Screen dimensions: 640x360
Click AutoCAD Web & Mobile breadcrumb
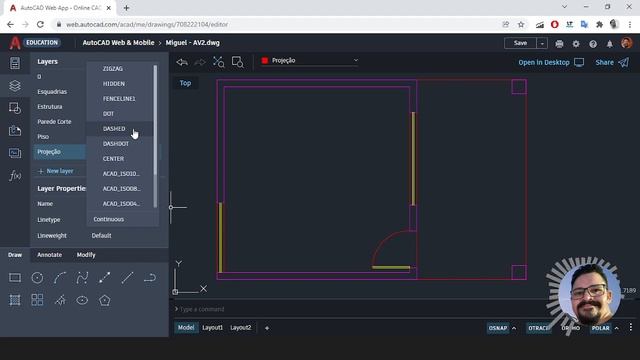tap(118, 43)
